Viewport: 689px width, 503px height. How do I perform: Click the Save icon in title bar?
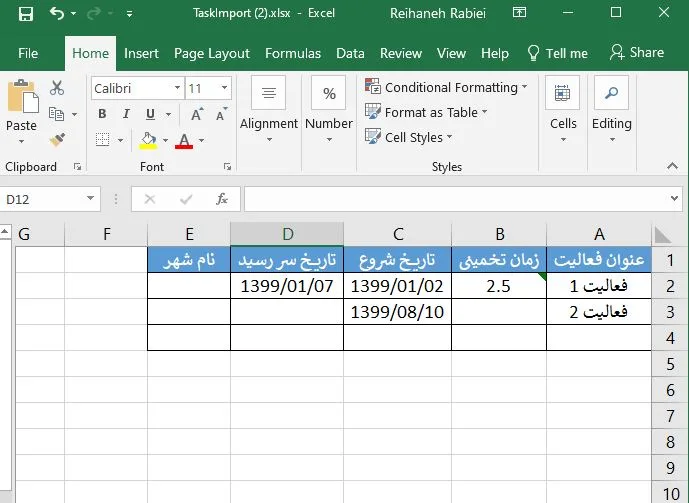pyautogui.click(x=25, y=14)
